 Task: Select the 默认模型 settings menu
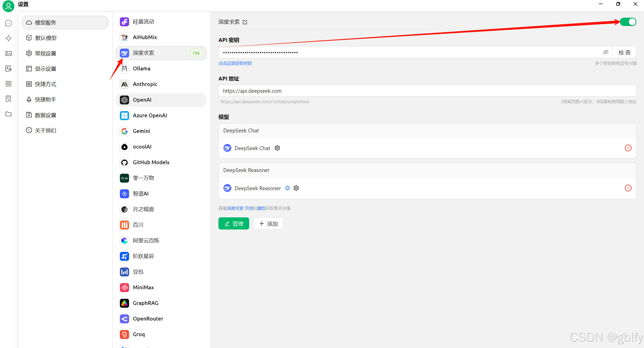click(46, 38)
